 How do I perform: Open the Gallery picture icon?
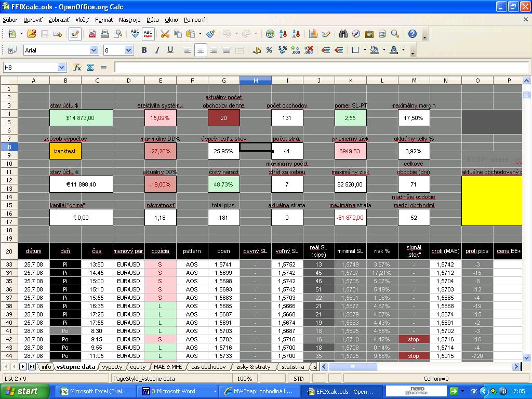369,34
